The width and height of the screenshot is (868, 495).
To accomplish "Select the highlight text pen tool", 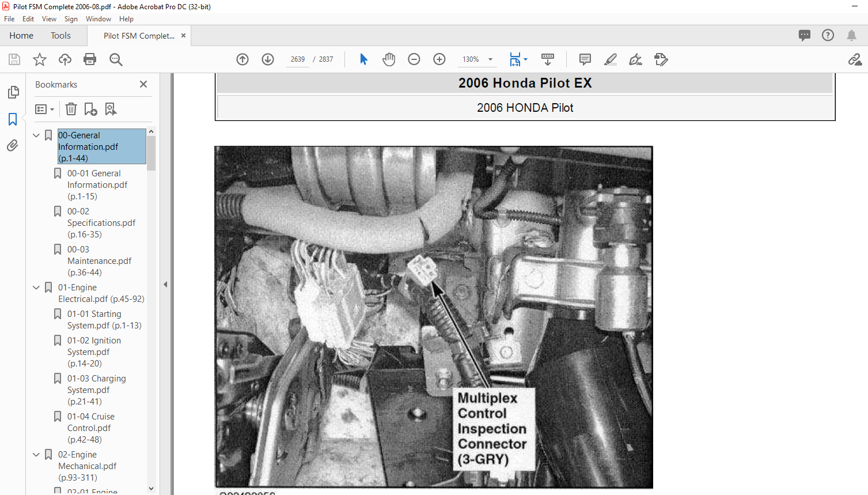I will [611, 59].
